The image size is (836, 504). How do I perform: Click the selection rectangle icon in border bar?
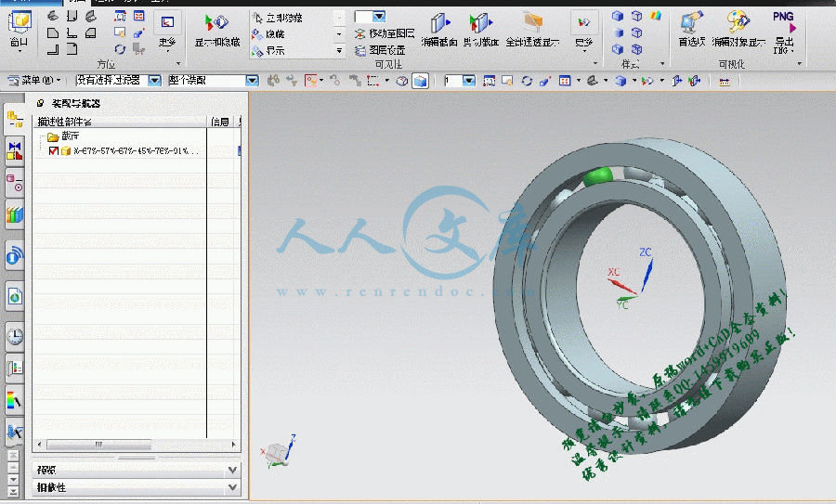pyautogui.click(x=372, y=81)
